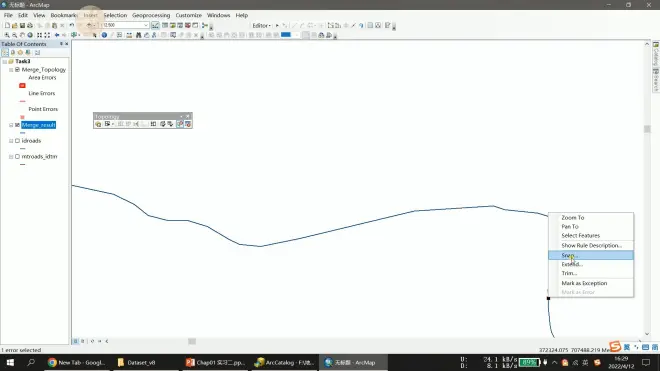Select the Identify tool
Image resolution: width=660 pixels, height=371 pixels.
click(x=104, y=35)
